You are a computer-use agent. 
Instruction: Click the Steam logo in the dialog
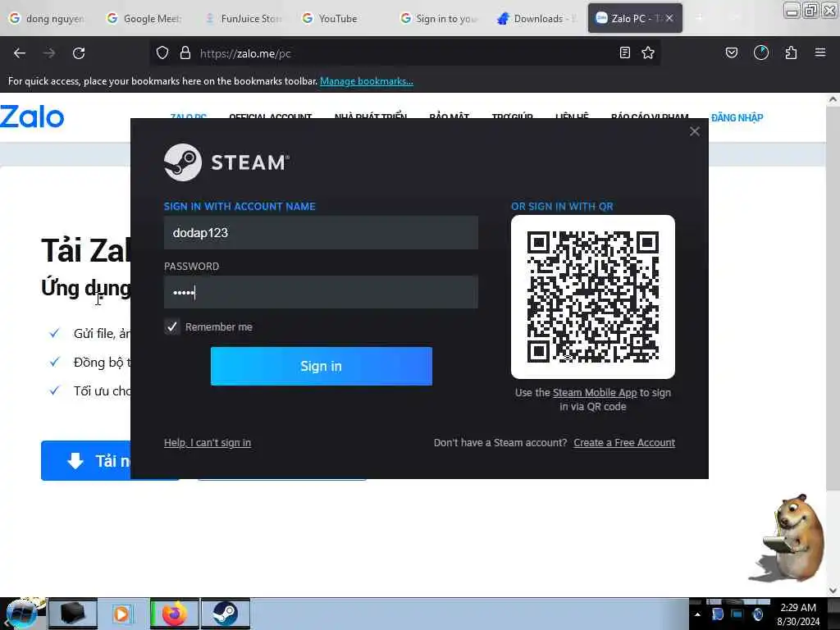(x=226, y=162)
